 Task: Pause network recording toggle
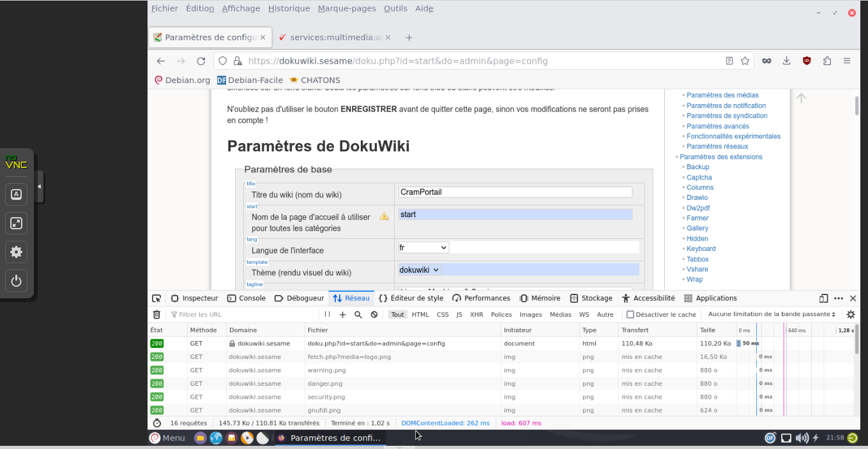[x=328, y=314]
